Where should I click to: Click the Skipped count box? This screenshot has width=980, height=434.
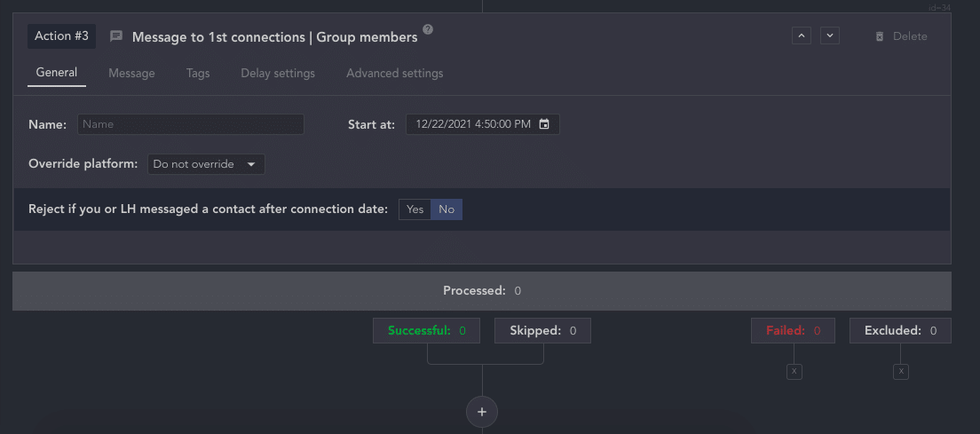542,331
